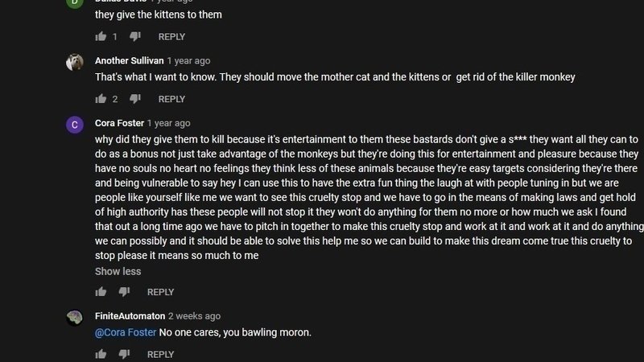Viewport: 644px width, 362px height.
Task: Like the "they give the kittens" comment
Action: 101,37
